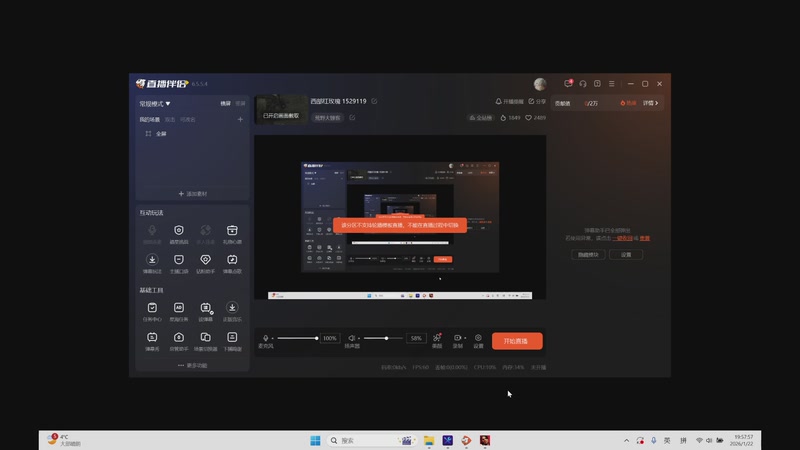800x450 pixels.
Task: Click the 查看 link in danmaku panel
Action: [x=644, y=238]
